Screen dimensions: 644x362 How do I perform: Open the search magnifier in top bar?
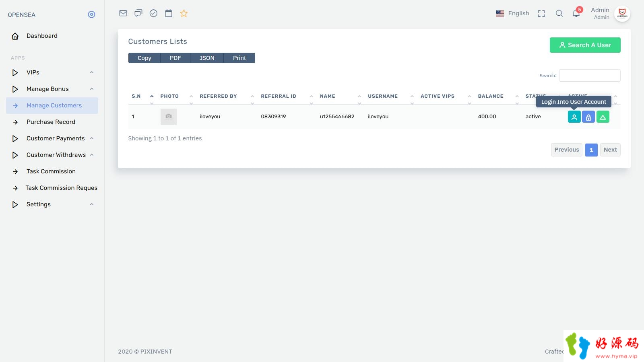click(559, 13)
